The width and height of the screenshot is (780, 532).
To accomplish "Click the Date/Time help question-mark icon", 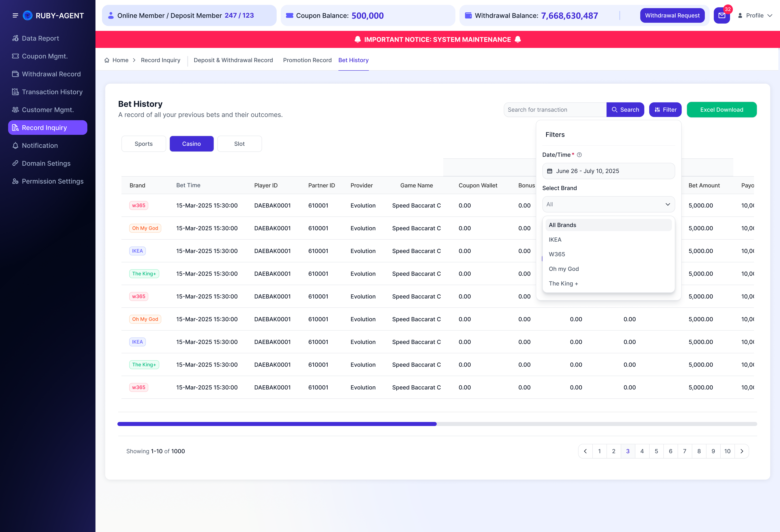I will tap(579, 155).
